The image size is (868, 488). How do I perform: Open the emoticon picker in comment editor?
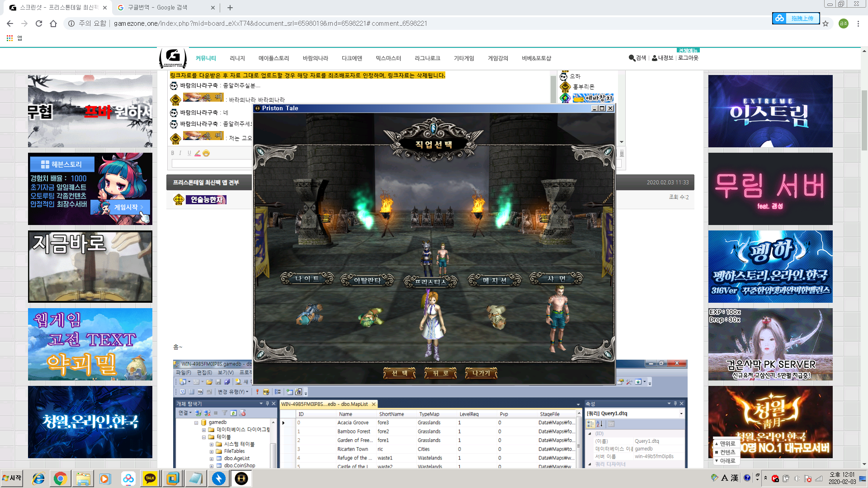click(x=206, y=153)
